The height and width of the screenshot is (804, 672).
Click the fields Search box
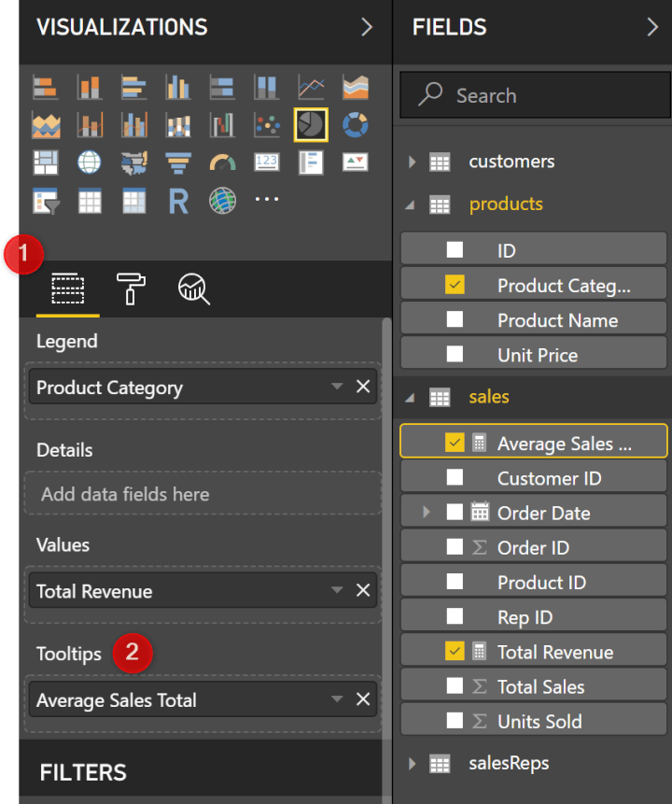click(x=534, y=94)
